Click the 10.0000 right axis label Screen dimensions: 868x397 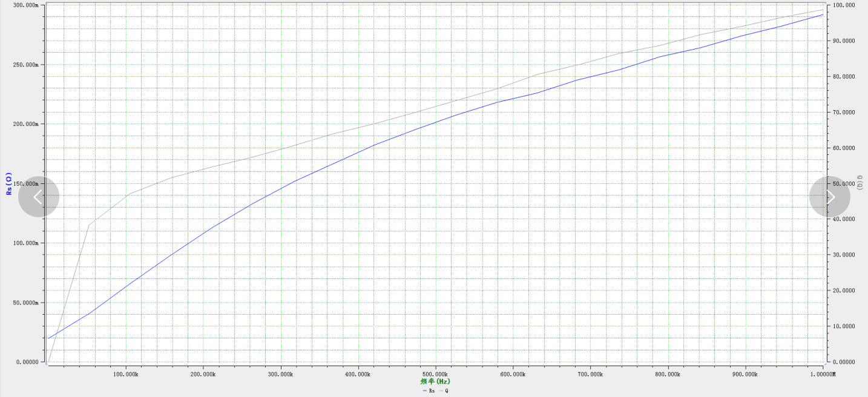click(x=843, y=327)
